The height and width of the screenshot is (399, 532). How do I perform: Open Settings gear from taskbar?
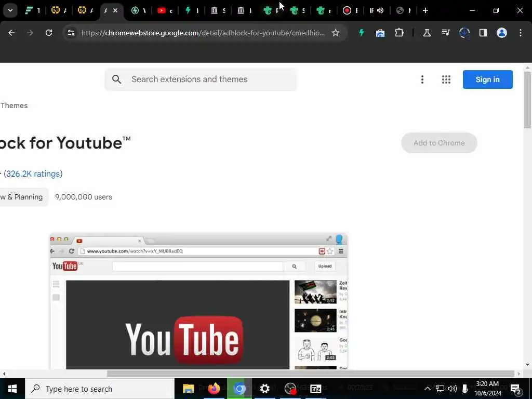tap(264, 389)
